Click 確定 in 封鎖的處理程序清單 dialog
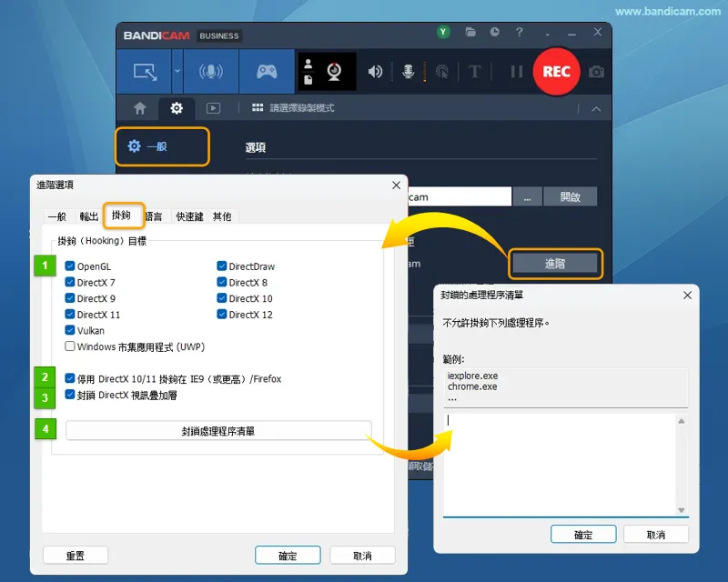Viewport: 728px width, 582px height. click(x=583, y=534)
